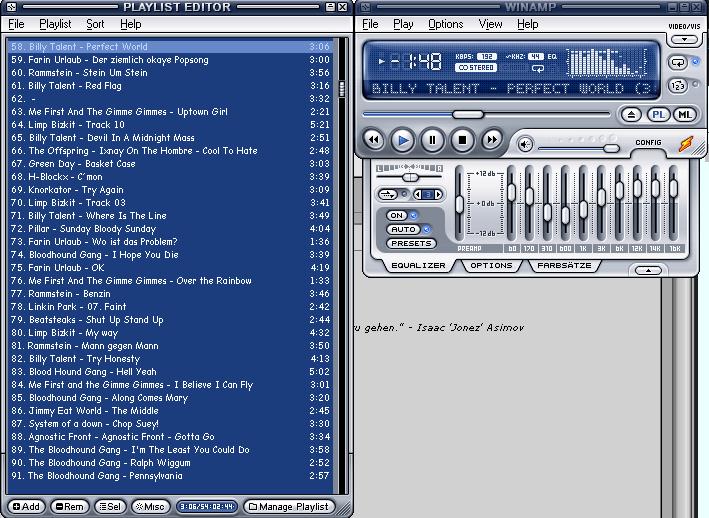Click the scrolling song title display
The height and width of the screenshot is (518, 709).
coord(512,88)
